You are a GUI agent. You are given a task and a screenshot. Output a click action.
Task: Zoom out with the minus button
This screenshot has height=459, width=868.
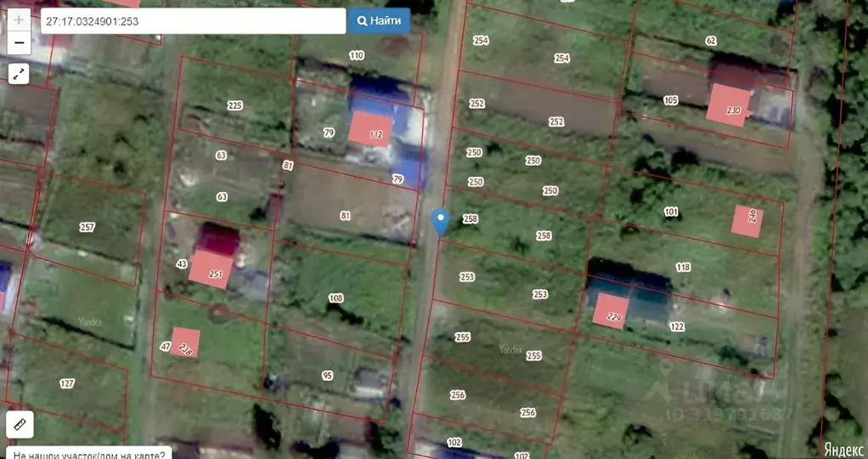pyautogui.click(x=19, y=43)
